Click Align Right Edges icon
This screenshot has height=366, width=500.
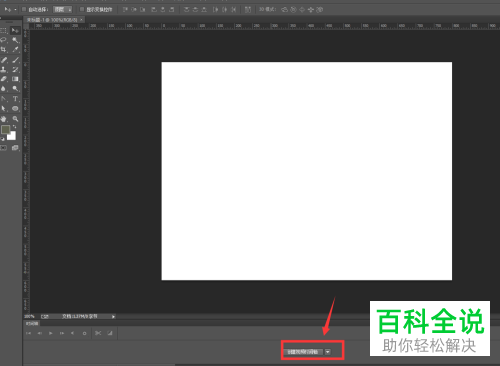172,10
